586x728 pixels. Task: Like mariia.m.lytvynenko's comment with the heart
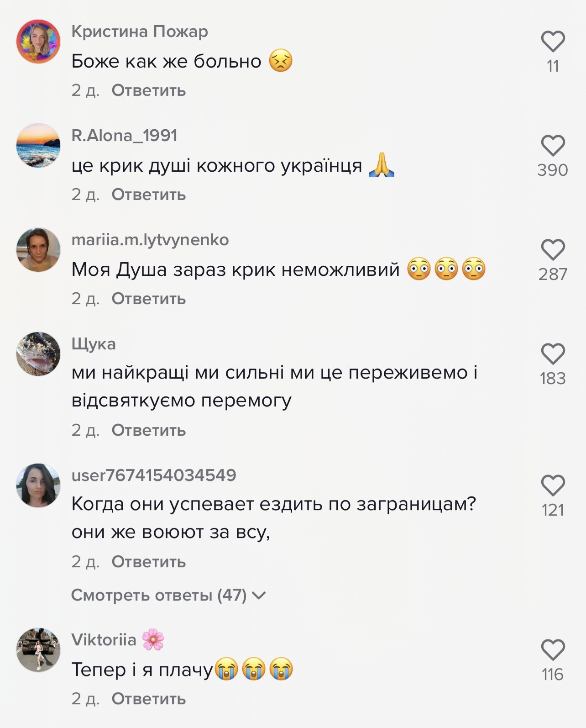click(x=553, y=250)
